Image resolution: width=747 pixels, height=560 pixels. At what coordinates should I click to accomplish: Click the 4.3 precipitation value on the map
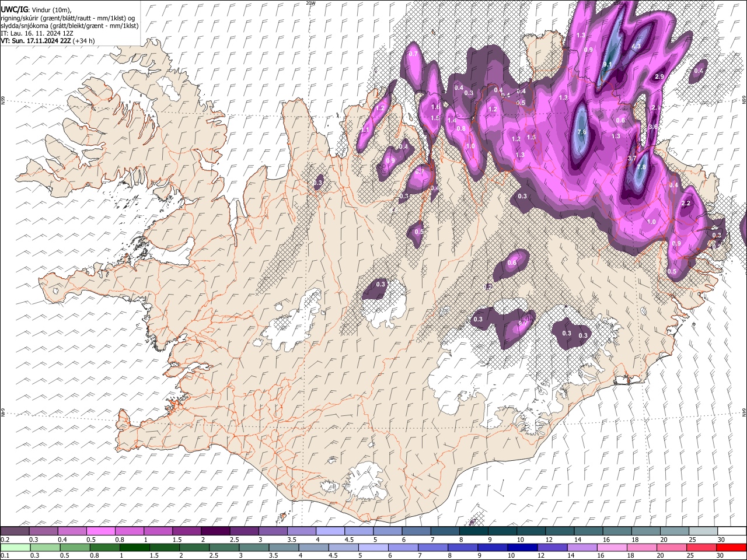(x=636, y=46)
